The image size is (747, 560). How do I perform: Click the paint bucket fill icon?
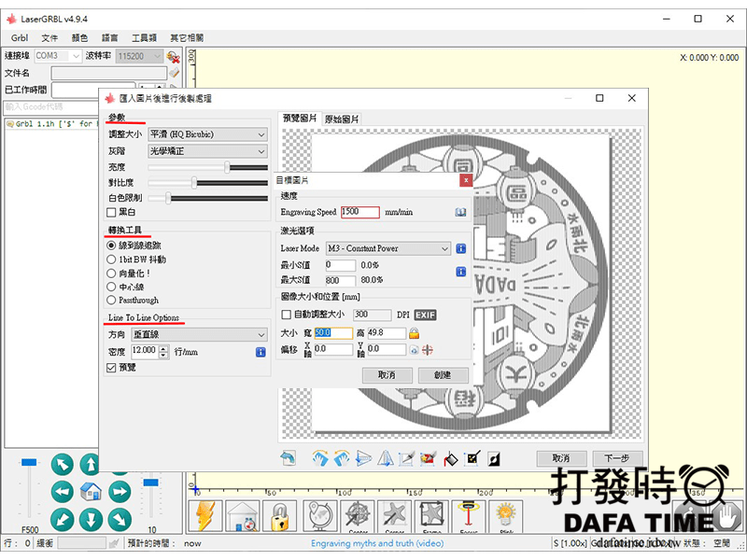[450, 459]
